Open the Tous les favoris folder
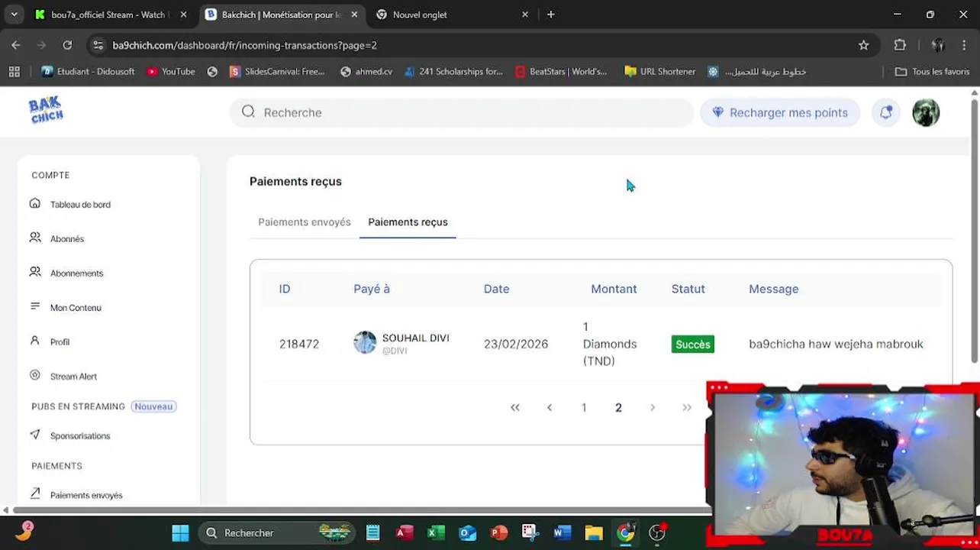 click(932, 71)
